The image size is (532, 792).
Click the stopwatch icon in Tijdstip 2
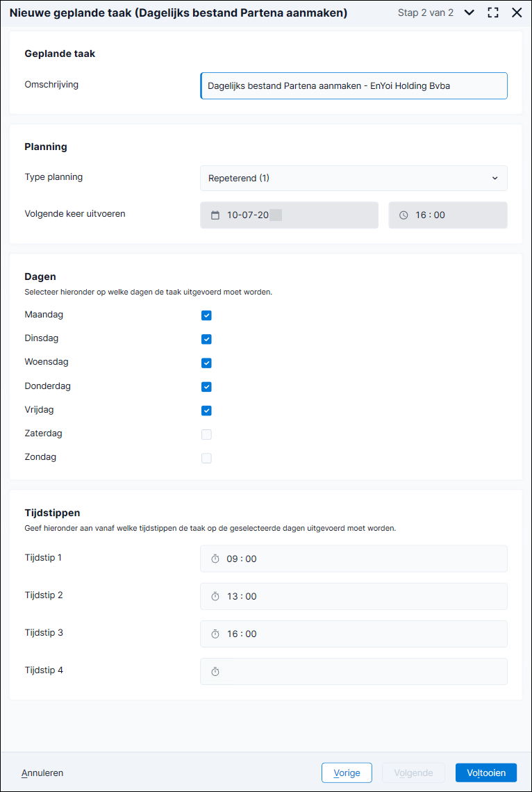click(x=215, y=597)
